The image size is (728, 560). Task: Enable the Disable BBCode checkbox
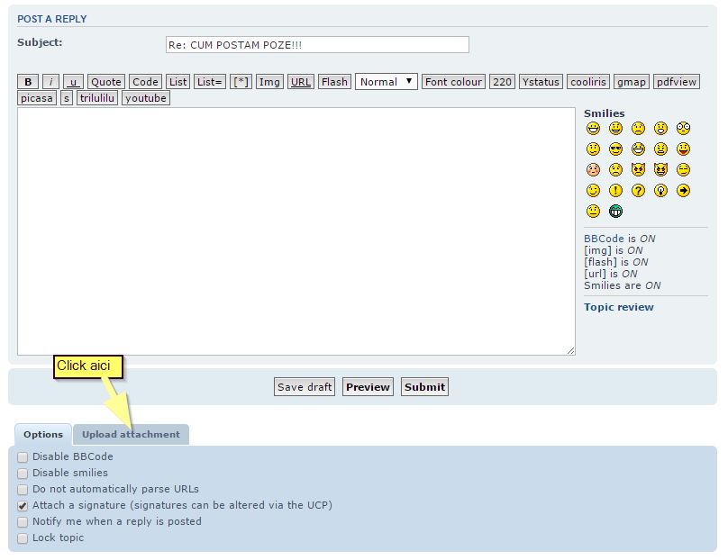point(23,457)
